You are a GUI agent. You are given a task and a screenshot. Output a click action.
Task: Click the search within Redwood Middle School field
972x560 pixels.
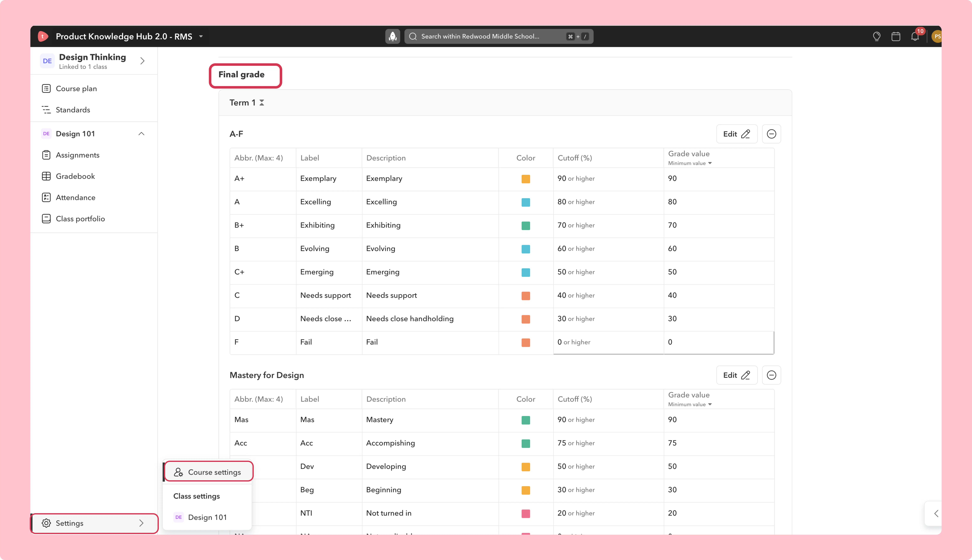(498, 37)
